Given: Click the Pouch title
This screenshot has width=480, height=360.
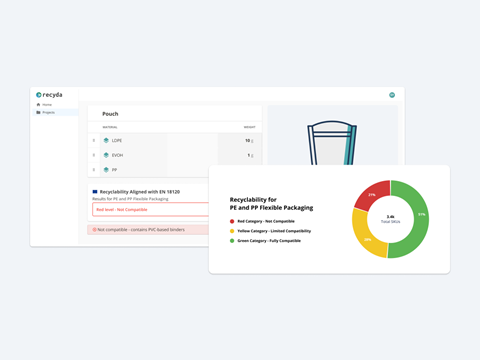Looking at the screenshot, I should tap(110, 114).
